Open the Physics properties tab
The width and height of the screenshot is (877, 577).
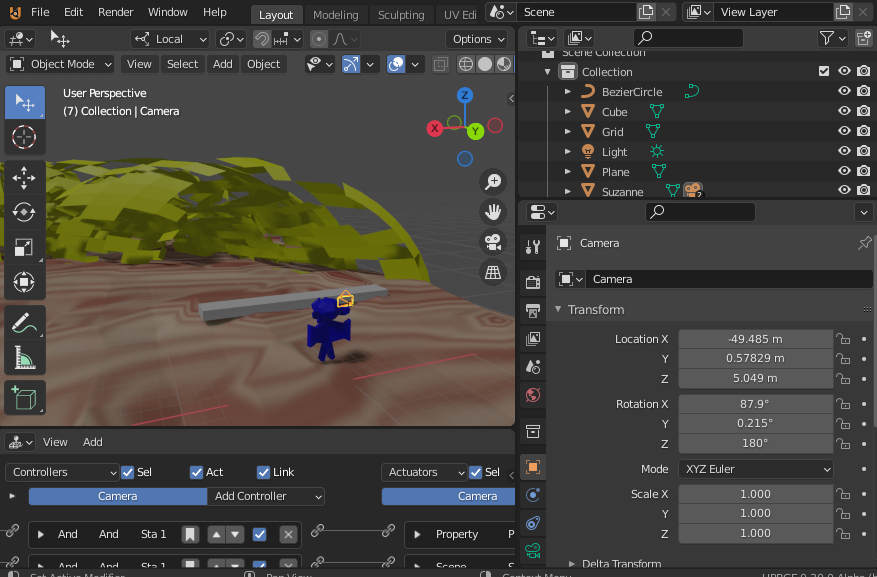tap(532, 495)
